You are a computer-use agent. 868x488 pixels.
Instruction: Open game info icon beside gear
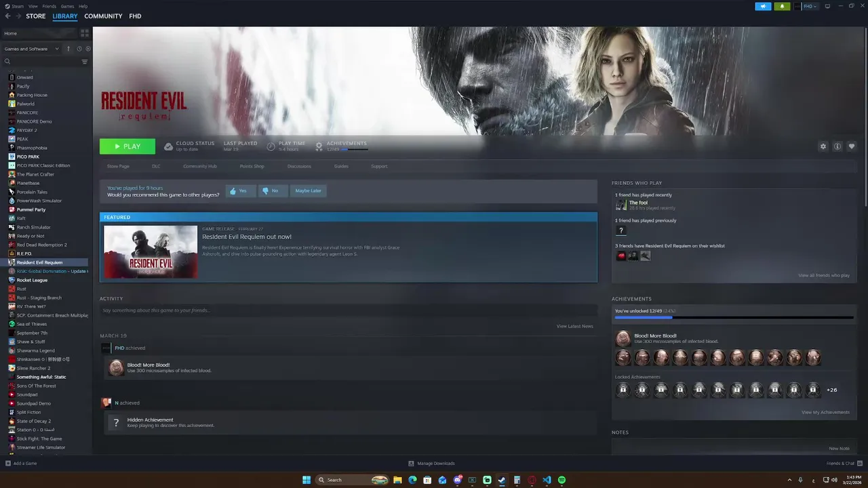[837, 146]
